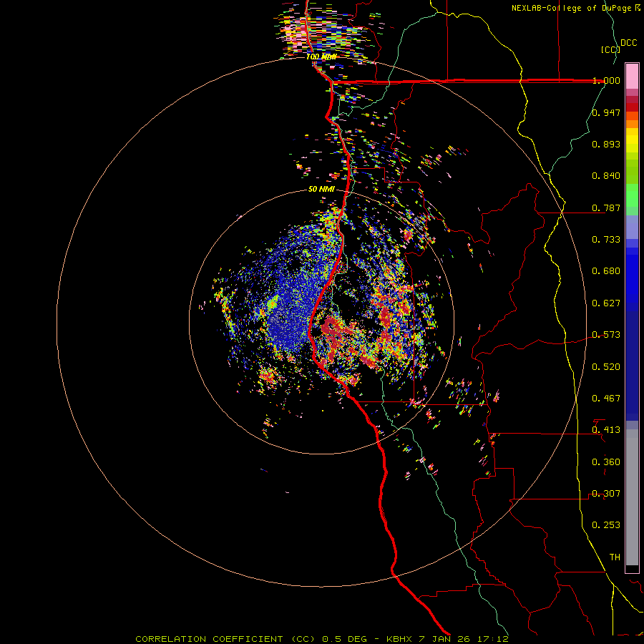Click the 0.733 scale label
The image size is (644, 644).
coord(606,240)
